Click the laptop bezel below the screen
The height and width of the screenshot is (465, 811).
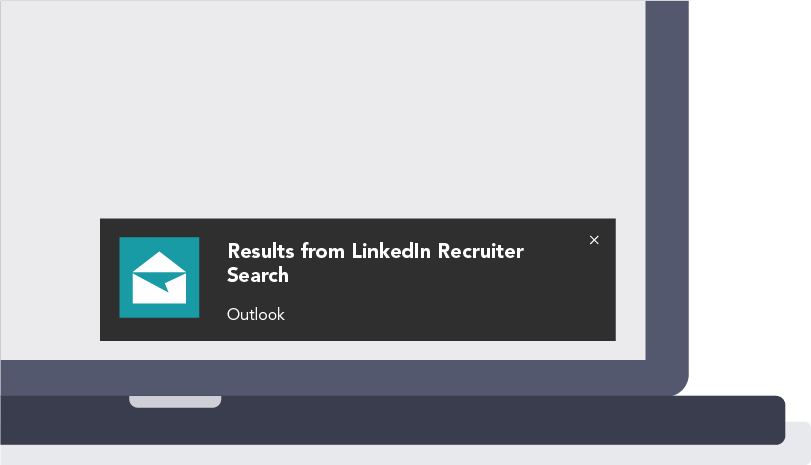[x=331, y=378]
